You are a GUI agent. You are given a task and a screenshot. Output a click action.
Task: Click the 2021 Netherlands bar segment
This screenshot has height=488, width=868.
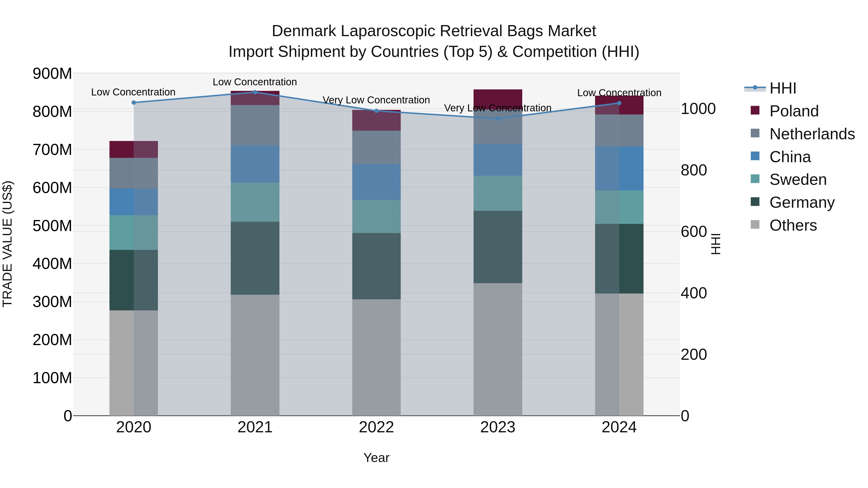click(255, 125)
